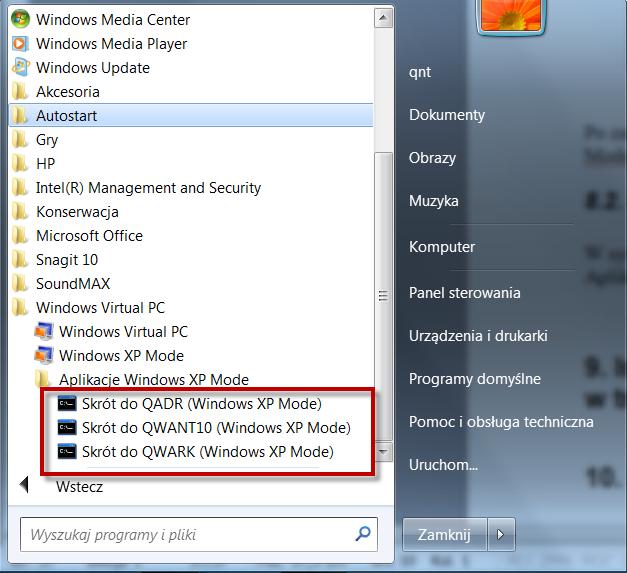This screenshot has height=573, width=627.
Task: Click the Windows XP Mode program icon
Action: (x=44, y=355)
